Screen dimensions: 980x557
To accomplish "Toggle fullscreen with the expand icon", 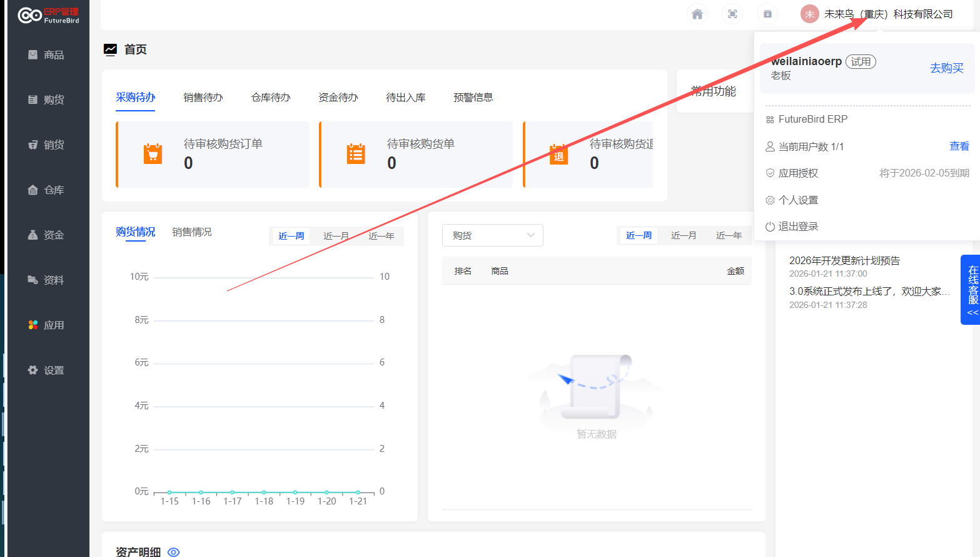I will click(732, 14).
